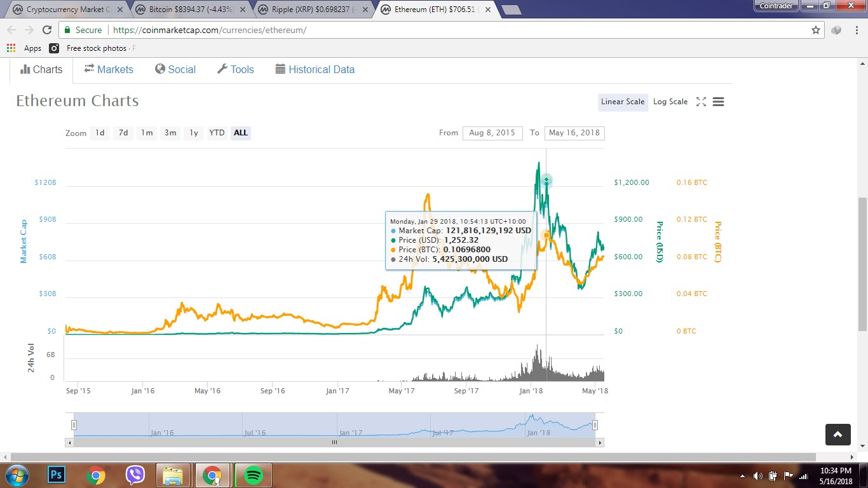
Task: Click the Action Center flag tray icon
Action: [x=788, y=476]
